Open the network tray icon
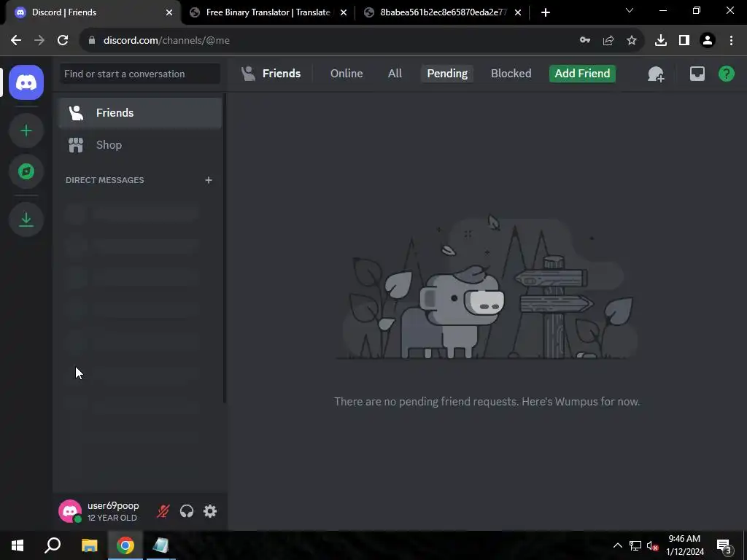The height and width of the screenshot is (560, 747). (x=635, y=545)
